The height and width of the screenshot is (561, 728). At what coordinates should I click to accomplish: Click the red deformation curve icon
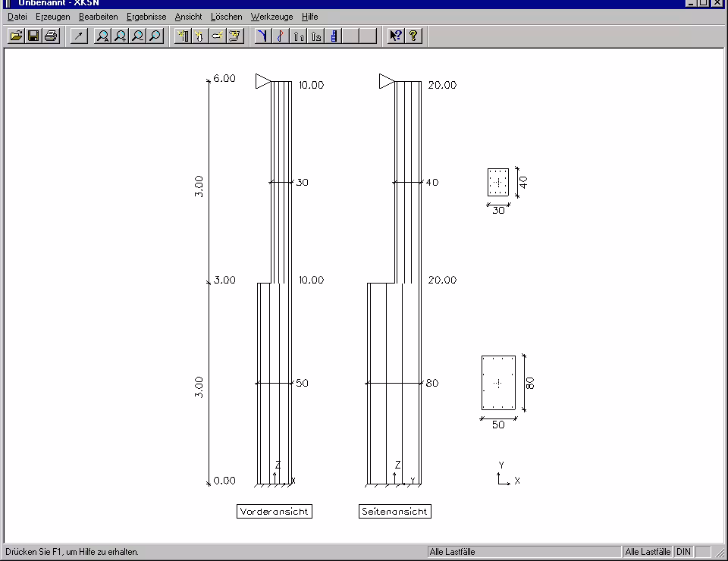(x=280, y=36)
